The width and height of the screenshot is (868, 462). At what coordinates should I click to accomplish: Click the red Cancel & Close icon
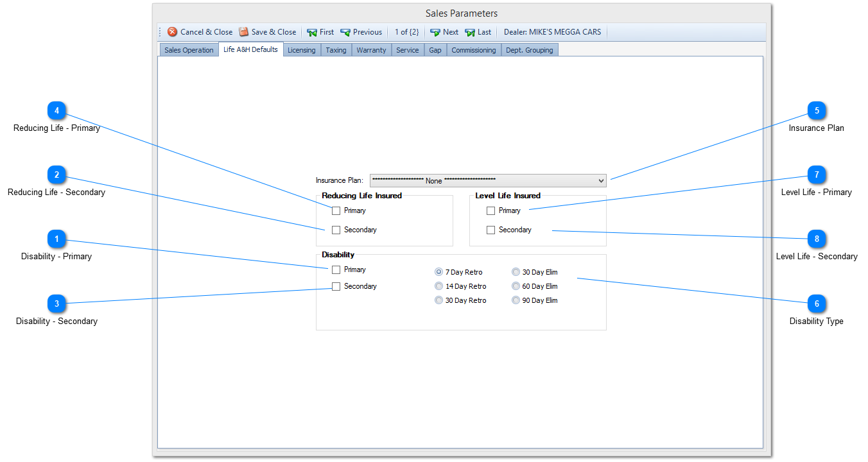pyautogui.click(x=173, y=32)
